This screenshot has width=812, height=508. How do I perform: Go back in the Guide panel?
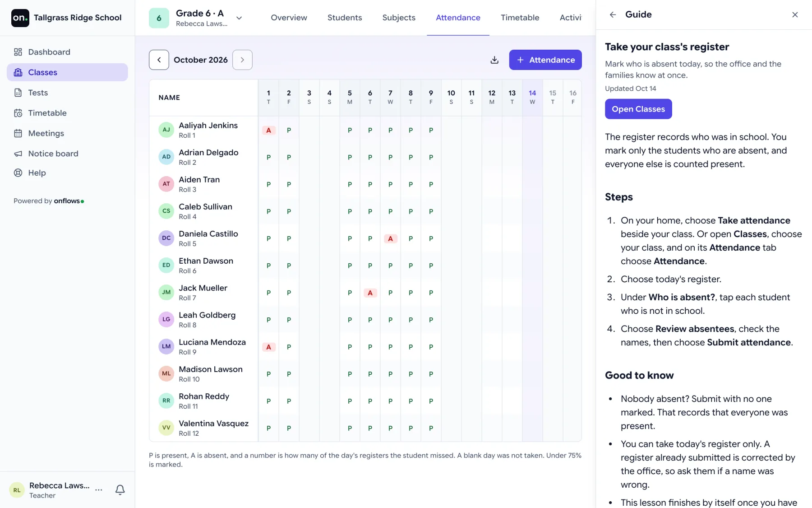613,14
